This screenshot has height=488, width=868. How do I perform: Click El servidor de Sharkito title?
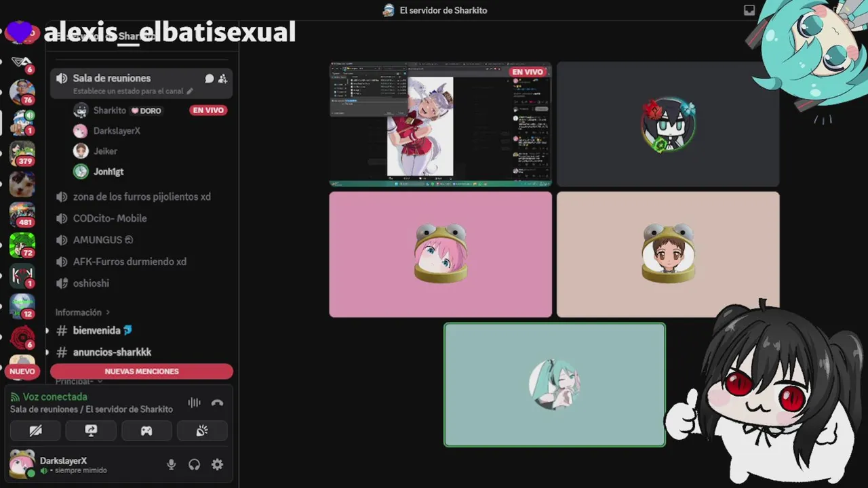(443, 10)
